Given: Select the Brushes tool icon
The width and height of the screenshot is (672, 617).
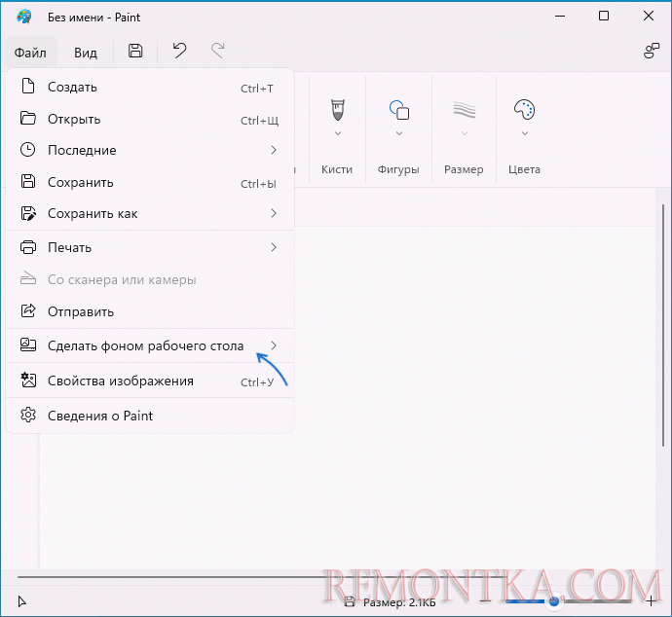Looking at the screenshot, I should [337, 108].
